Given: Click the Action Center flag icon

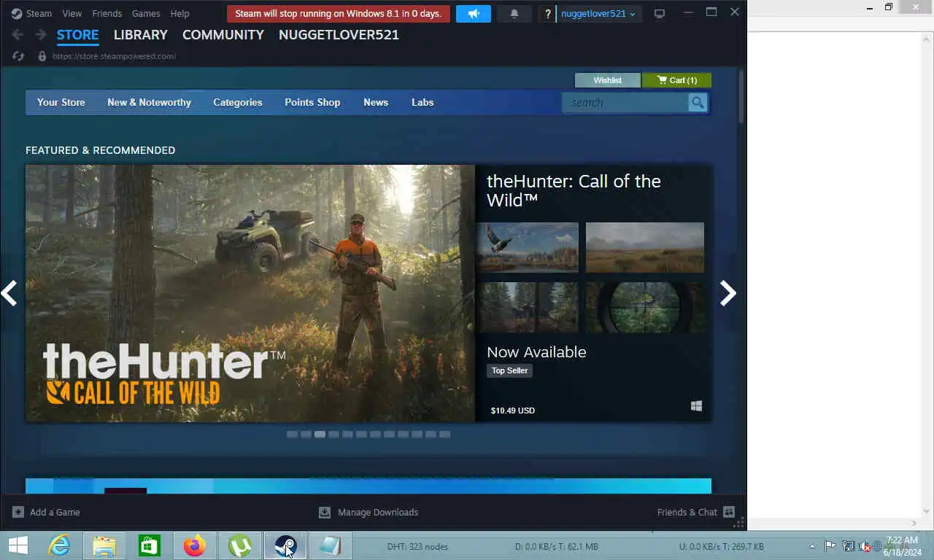Looking at the screenshot, I should coord(830,546).
